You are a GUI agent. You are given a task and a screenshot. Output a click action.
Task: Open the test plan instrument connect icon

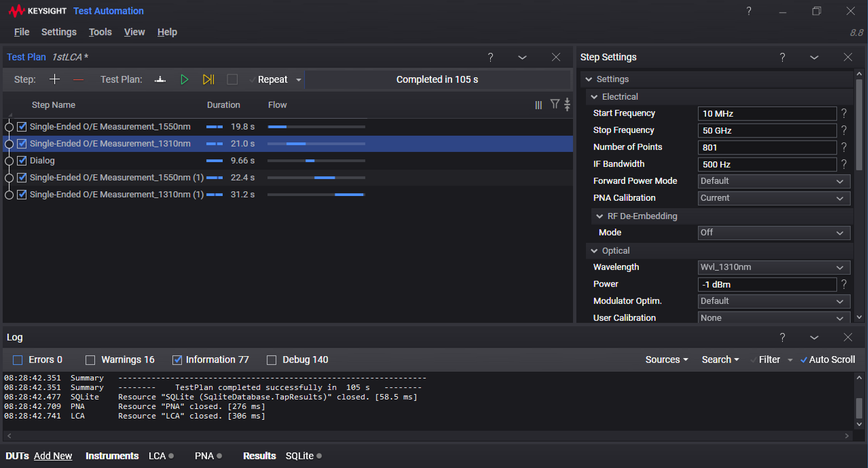(160, 79)
